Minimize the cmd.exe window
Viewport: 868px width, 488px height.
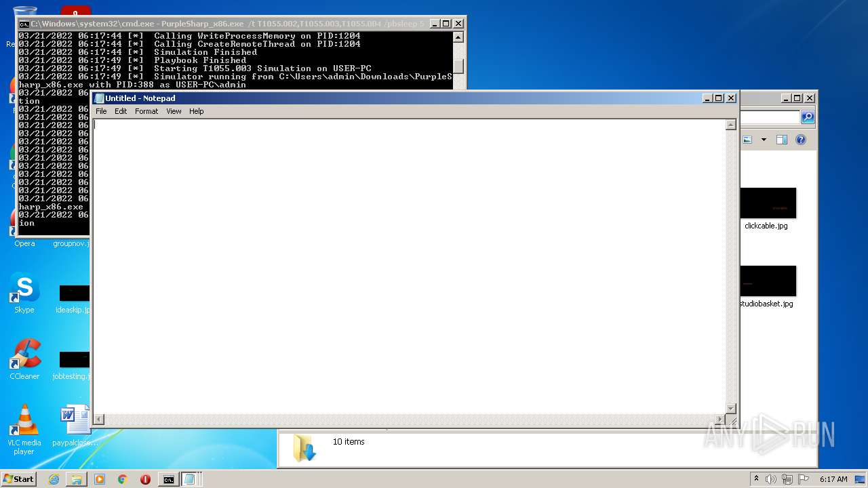pos(435,24)
